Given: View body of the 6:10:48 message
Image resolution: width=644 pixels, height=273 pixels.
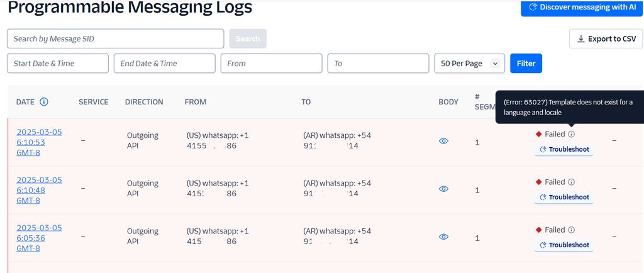Looking at the screenshot, I should coord(443,189).
